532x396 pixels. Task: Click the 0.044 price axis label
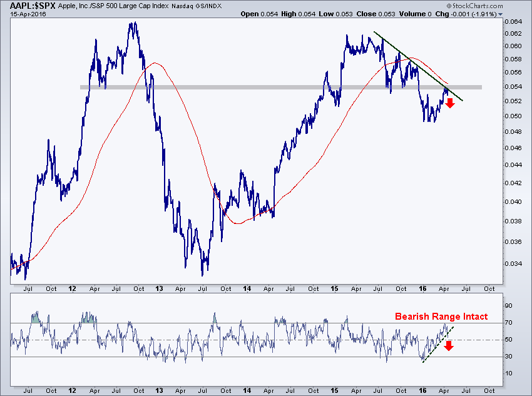coord(514,165)
